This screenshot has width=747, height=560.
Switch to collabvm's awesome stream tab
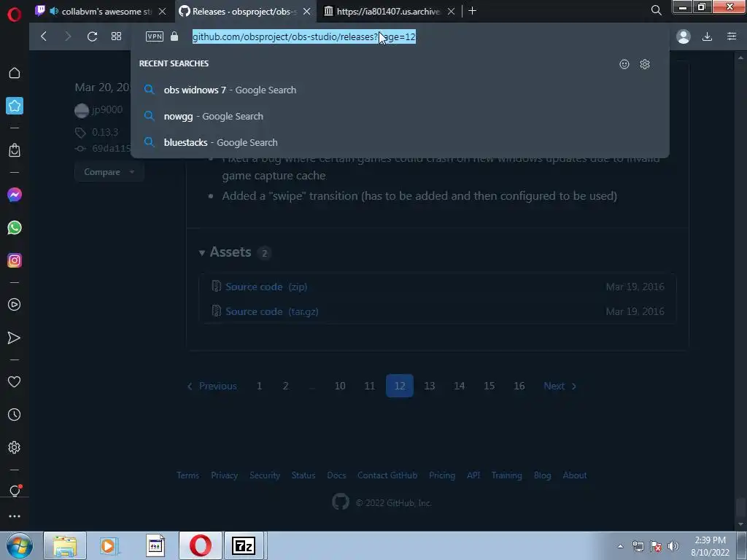pyautogui.click(x=101, y=11)
